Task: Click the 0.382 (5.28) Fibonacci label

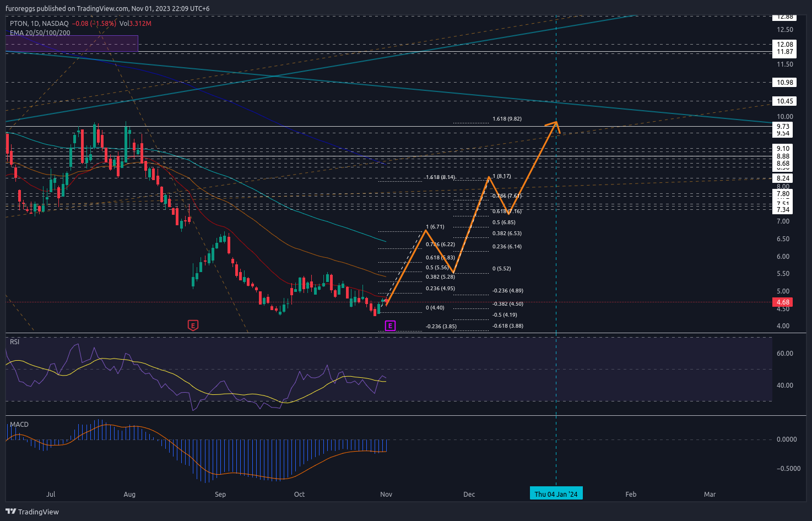Action: coord(440,277)
